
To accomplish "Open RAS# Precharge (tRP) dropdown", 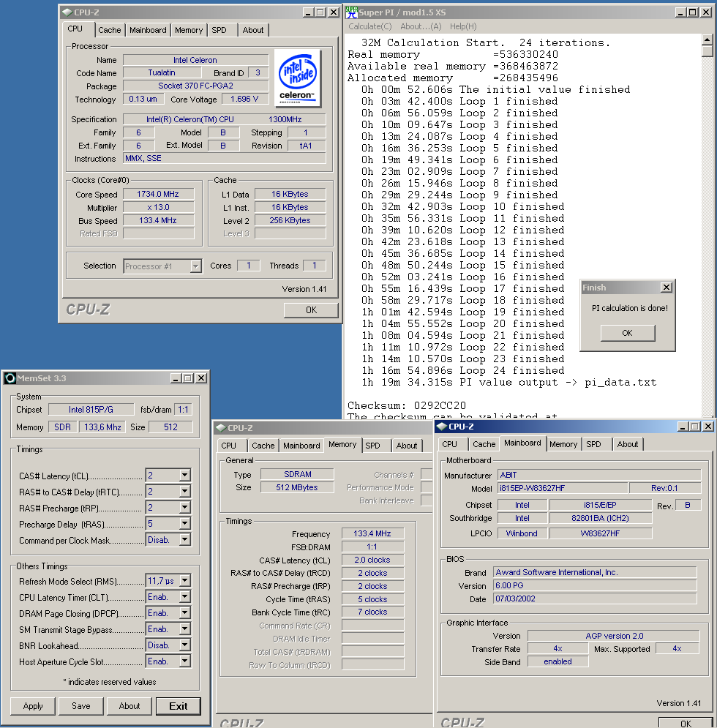I will 185,508.
